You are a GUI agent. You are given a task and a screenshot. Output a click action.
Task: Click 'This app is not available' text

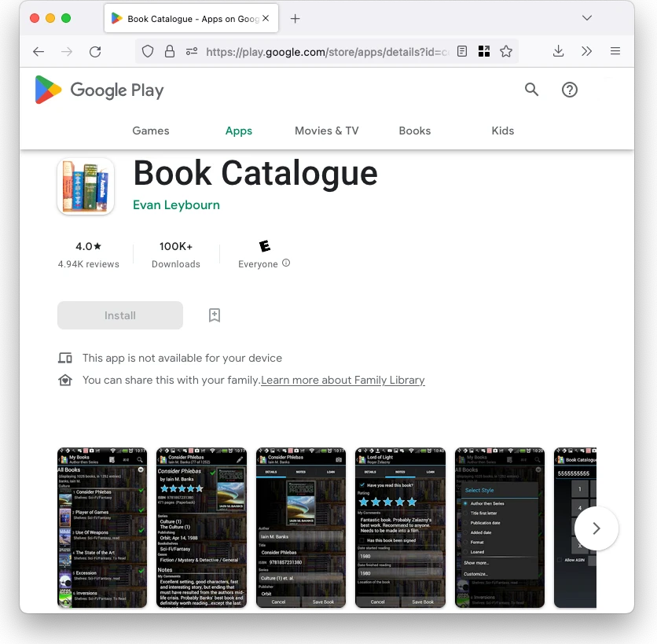[x=182, y=358]
